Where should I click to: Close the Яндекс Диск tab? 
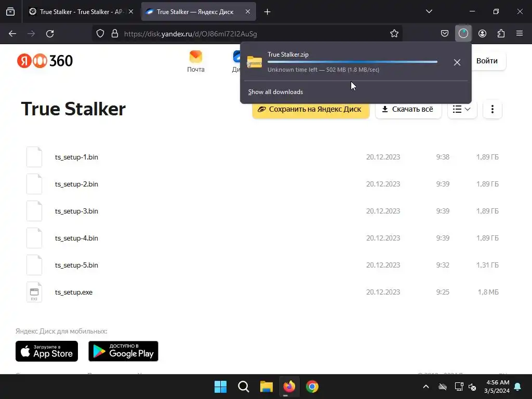coord(248,12)
